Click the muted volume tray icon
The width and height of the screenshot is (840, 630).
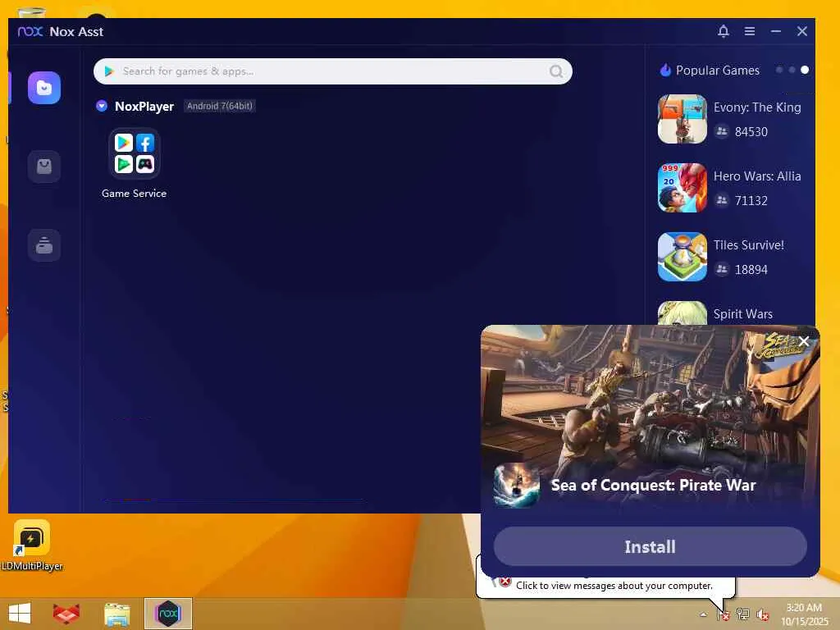762,614
